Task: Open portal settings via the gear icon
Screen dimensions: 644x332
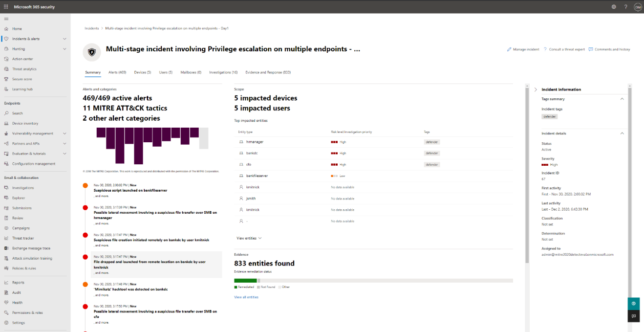Action: tap(614, 6)
